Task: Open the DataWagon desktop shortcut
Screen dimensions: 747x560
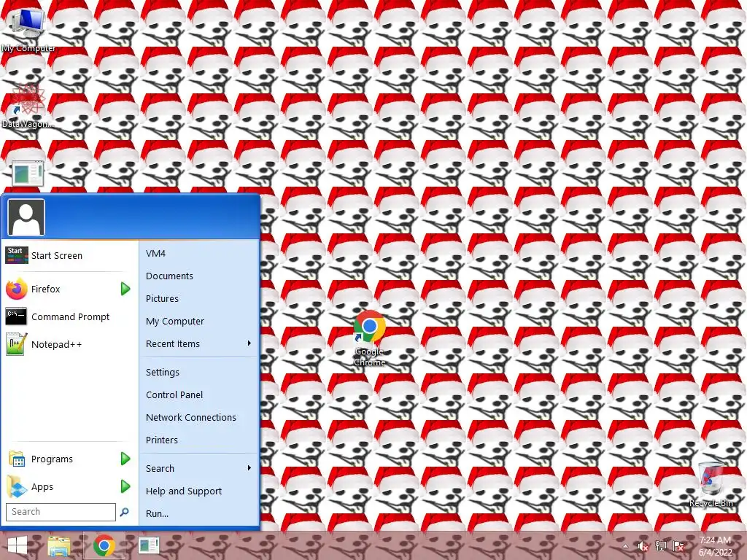Action: 28,106
